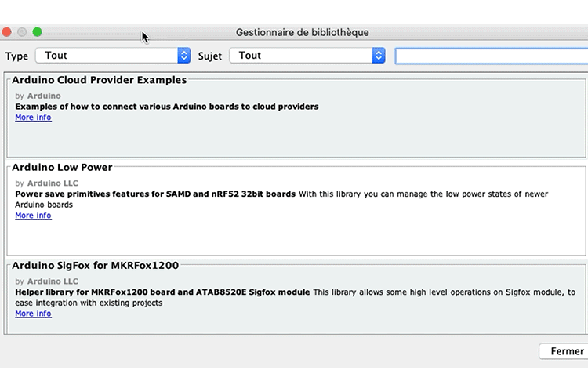
Task: Select Arduino SigFox for MKRFox1200 library title
Action: point(95,266)
